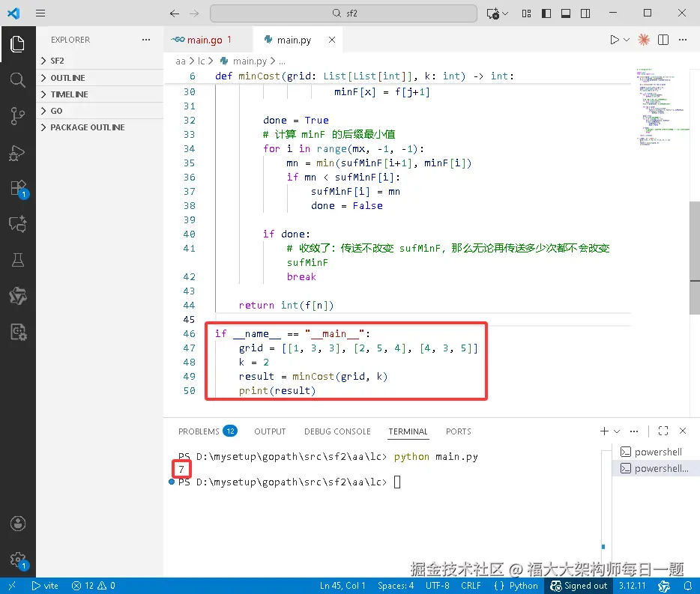Open the DEBUG CONSOLE panel tab
The image size is (700, 594).
(337, 431)
